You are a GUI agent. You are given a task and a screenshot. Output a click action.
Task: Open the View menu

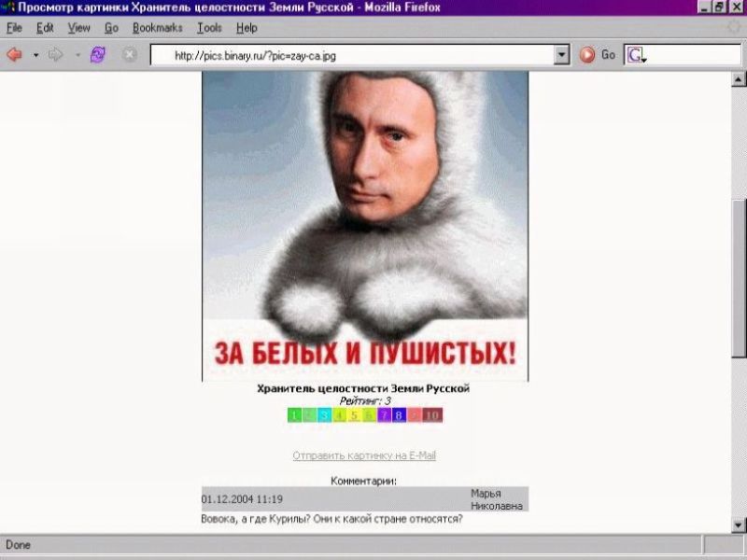(78, 28)
